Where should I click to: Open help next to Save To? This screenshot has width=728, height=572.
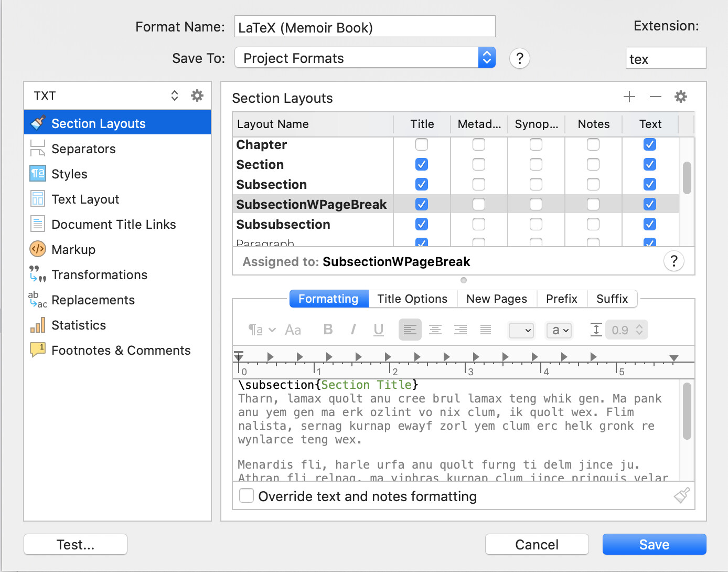pos(520,58)
